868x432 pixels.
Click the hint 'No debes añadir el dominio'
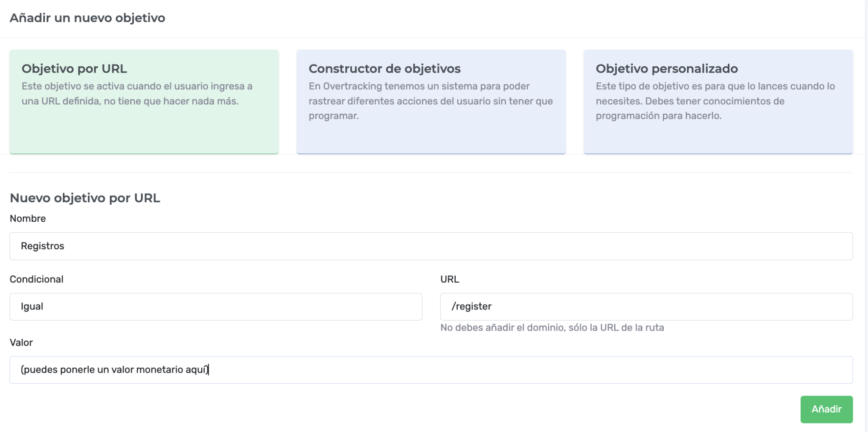(x=552, y=327)
